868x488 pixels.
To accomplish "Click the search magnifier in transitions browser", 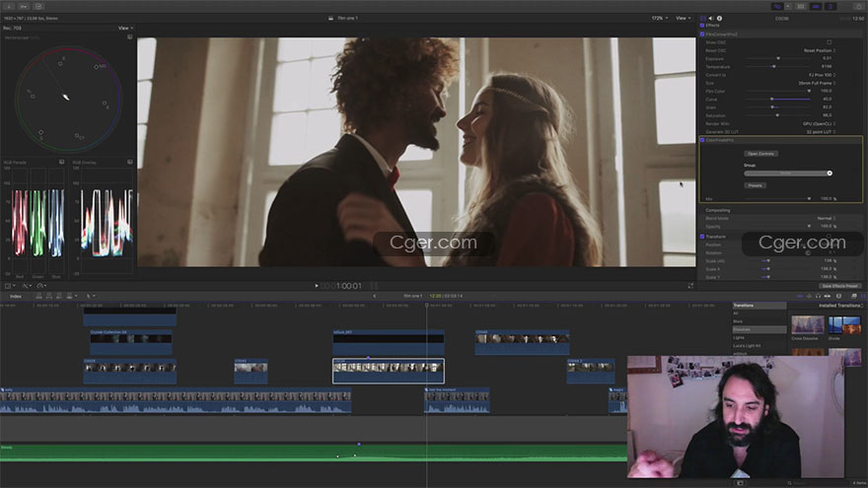I will [789, 483].
